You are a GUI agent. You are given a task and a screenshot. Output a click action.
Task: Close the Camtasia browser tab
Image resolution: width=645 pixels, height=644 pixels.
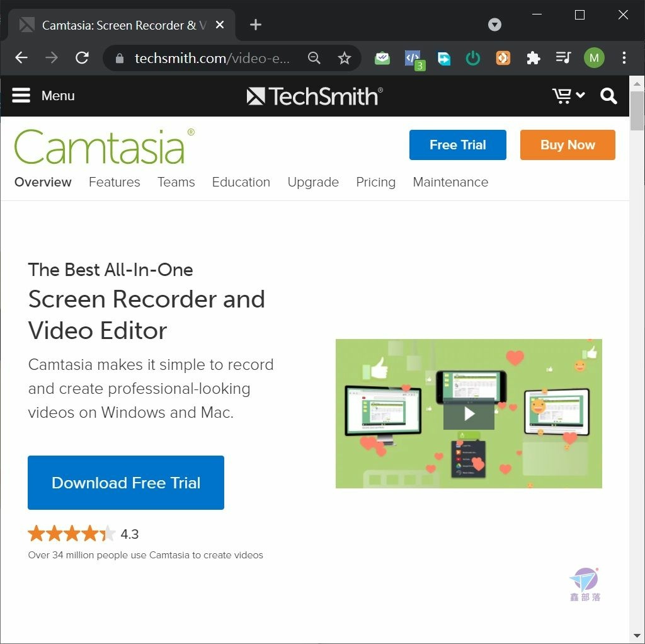(x=220, y=25)
